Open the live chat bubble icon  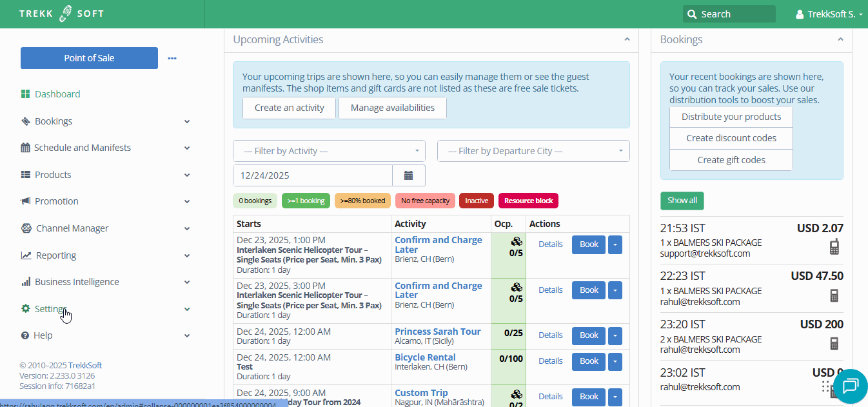850,386
